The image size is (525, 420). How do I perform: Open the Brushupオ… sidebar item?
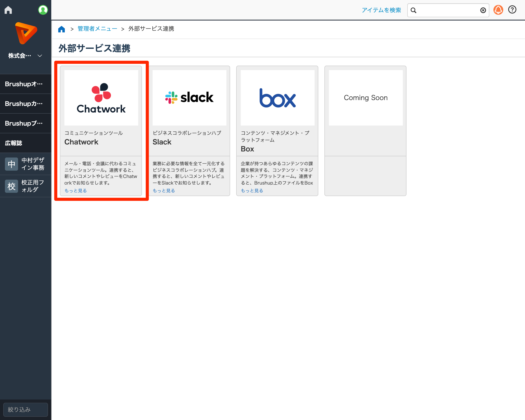pos(26,84)
